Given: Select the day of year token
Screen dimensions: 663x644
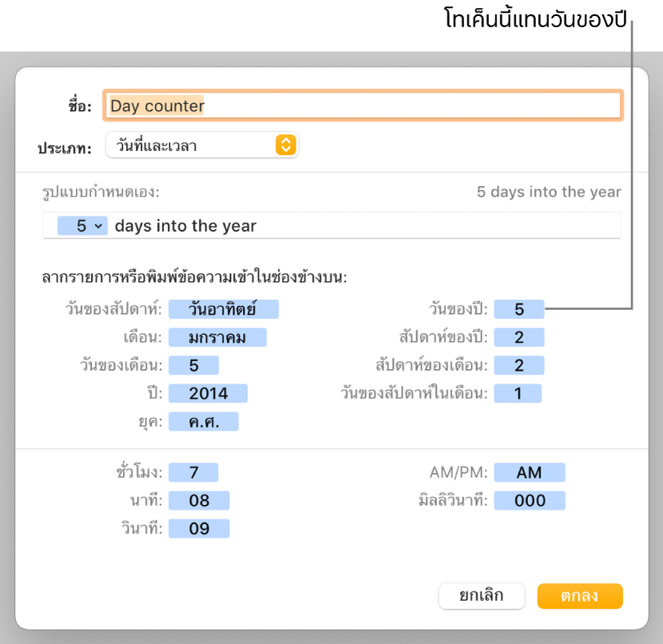Looking at the screenshot, I should 518,309.
